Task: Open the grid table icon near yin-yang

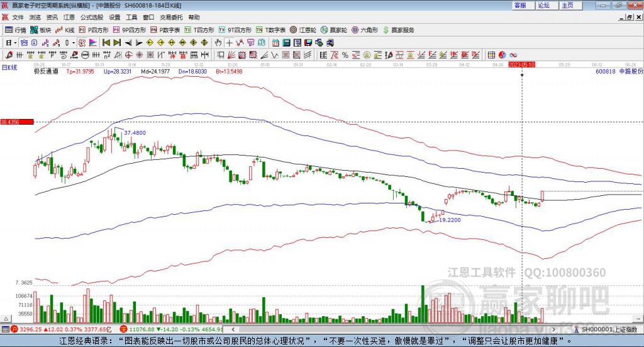Action: (x=491, y=55)
